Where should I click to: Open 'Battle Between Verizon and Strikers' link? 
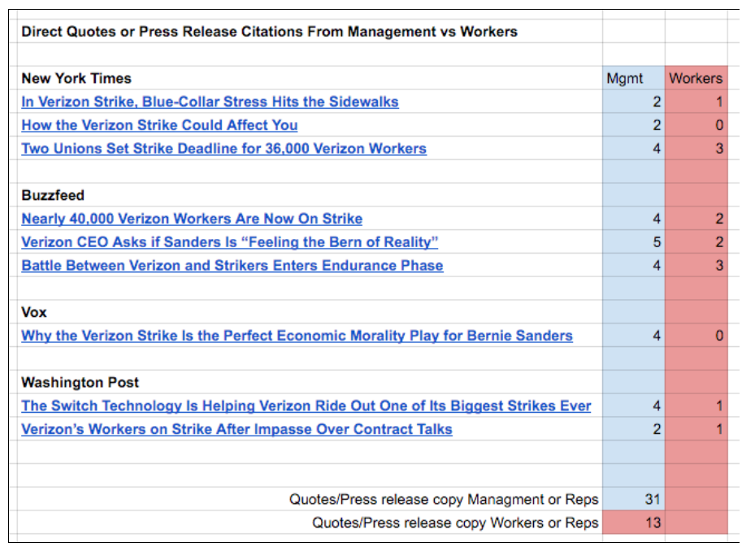pyautogui.click(x=232, y=265)
